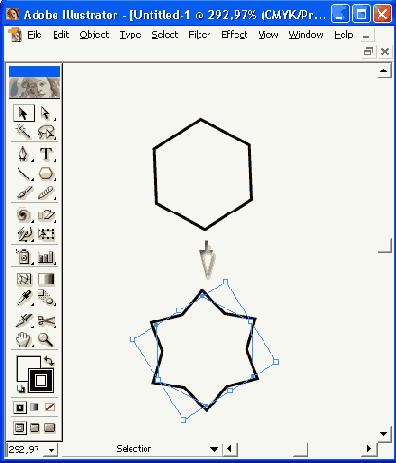Select the Selection (black arrow) tool
The image size is (396, 463).
coord(23,113)
